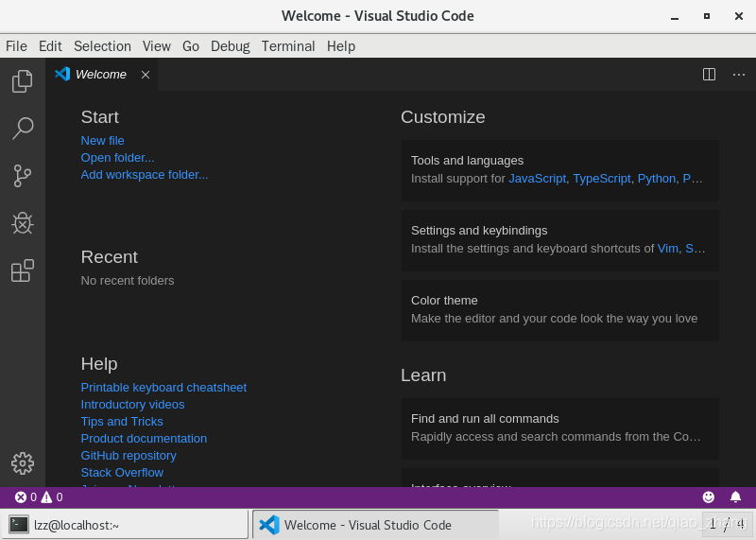Screen dimensions: 756x540
Task: Click Welcome - Visual Studio Code taskbar button
Action: pos(375,525)
